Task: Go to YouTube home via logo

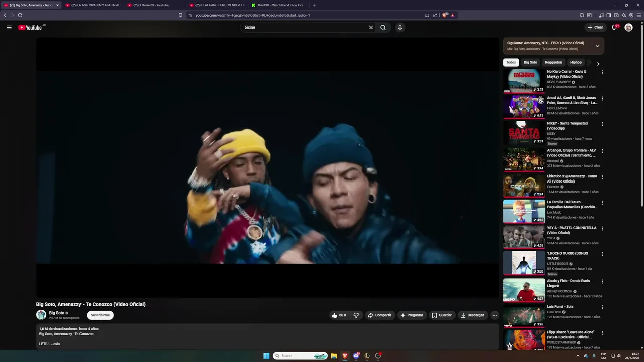Action: [30, 27]
